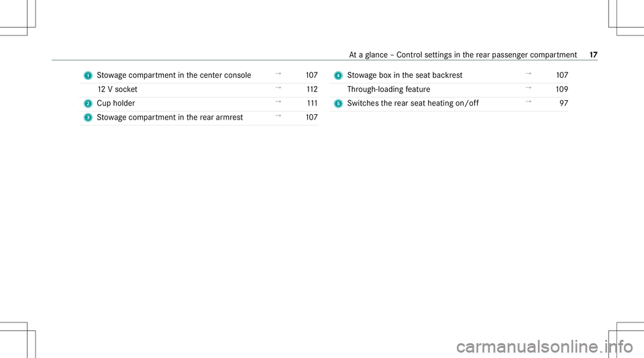This screenshot has height=358, width=644.
Task: Select the Cup holder entry
Action: 116,103
